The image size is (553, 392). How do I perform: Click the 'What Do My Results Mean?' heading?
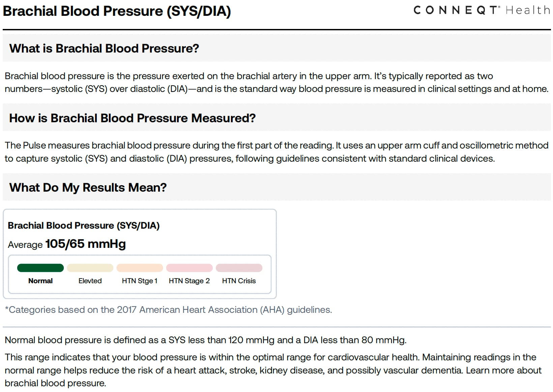[88, 188]
